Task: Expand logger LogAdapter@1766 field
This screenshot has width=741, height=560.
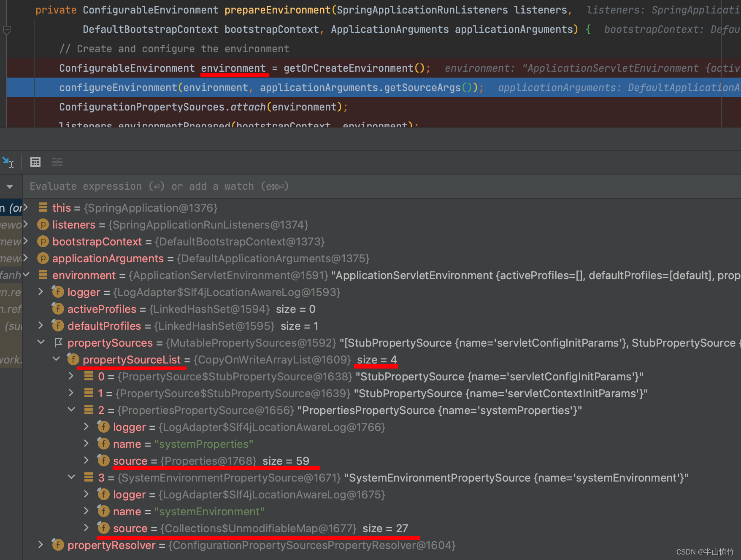Action: 86,427
